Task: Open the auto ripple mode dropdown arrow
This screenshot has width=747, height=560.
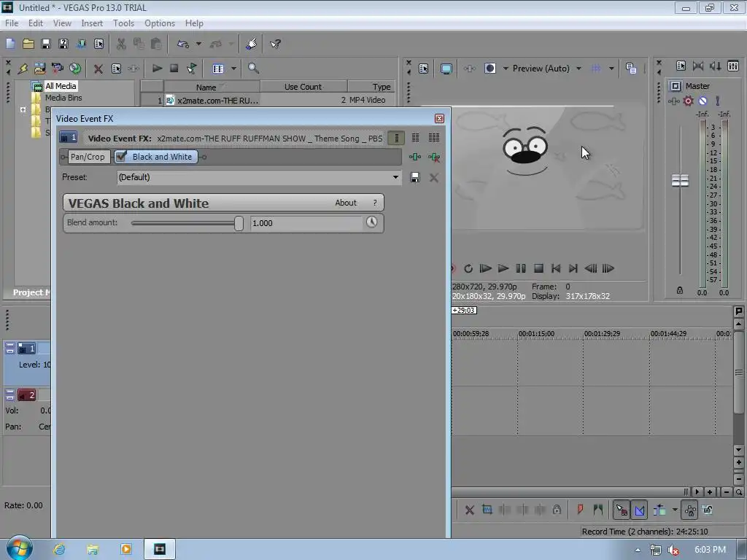Action: (675, 510)
